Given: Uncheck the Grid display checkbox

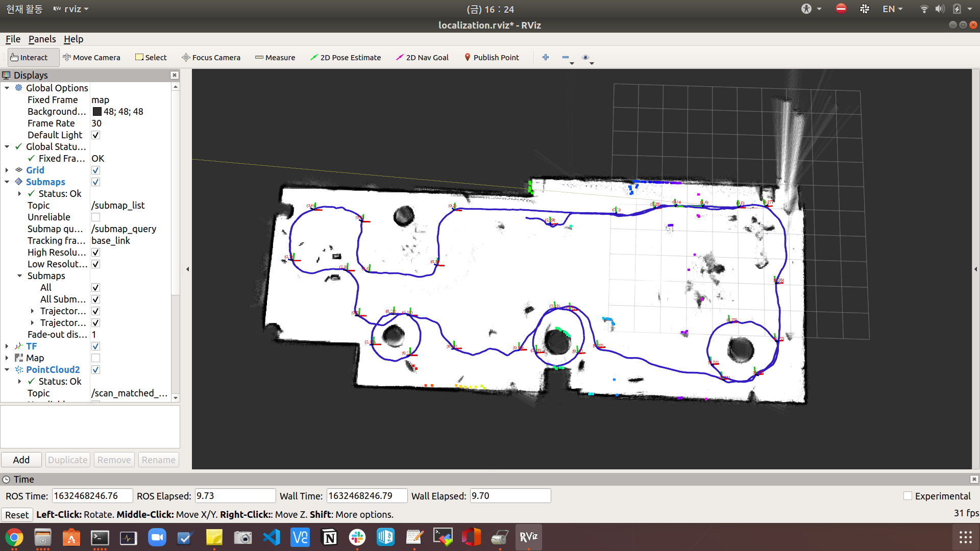Looking at the screenshot, I should [95, 170].
